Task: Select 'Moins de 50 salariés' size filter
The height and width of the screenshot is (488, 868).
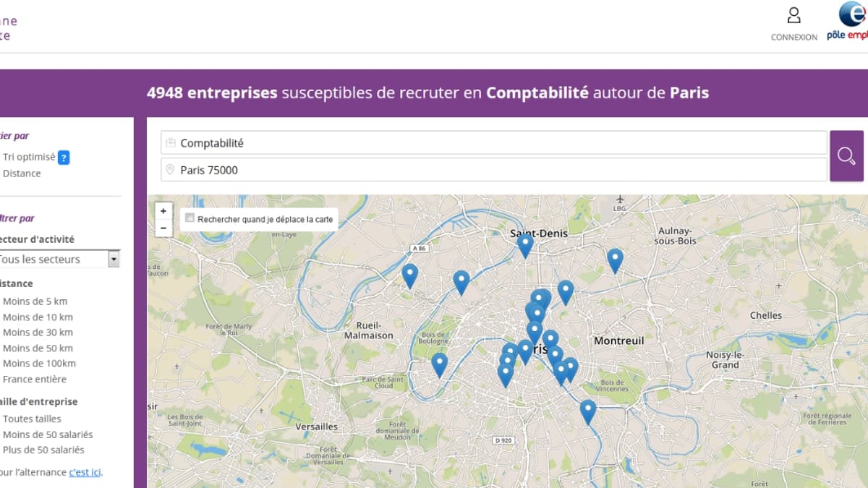Action: (48, 435)
